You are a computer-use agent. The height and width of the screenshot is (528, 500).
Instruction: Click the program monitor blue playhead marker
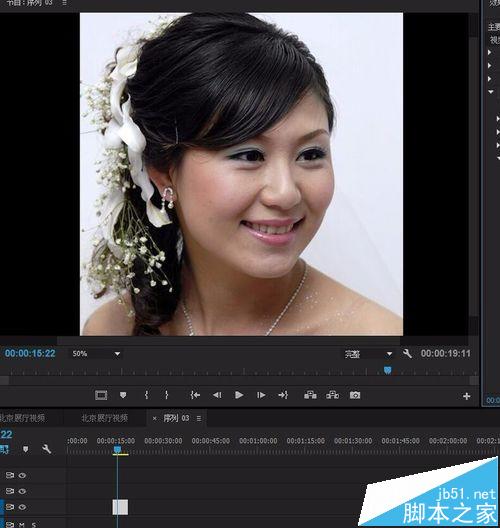tap(388, 370)
